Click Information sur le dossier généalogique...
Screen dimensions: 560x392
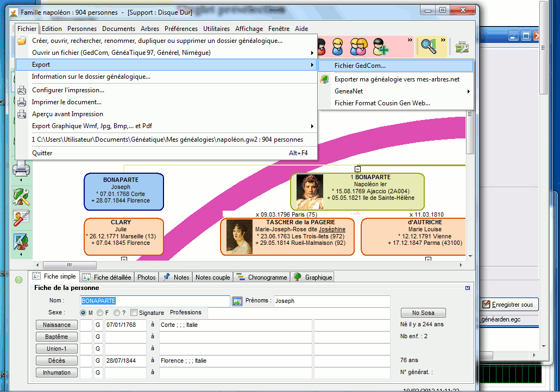pyautogui.click(x=166, y=77)
